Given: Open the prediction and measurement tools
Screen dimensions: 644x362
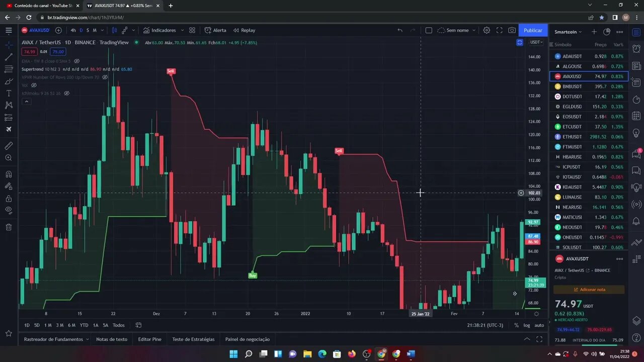Looking at the screenshot, I should (9, 117).
